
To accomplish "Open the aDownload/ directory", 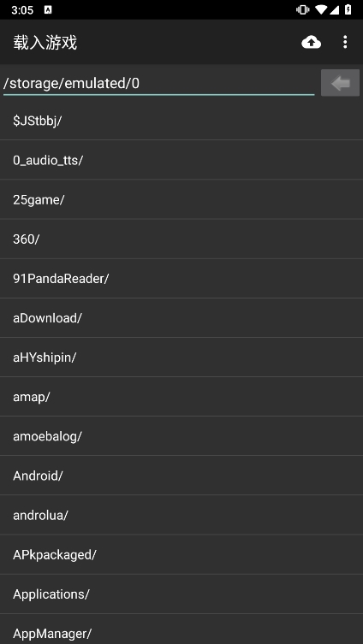I will point(181,318).
